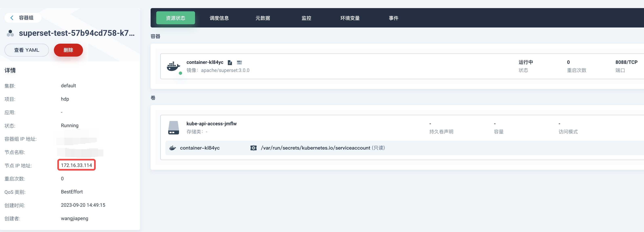The height and width of the screenshot is (232, 644).
Task: Open container-kl84yc terminal icon
Action: (239, 63)
